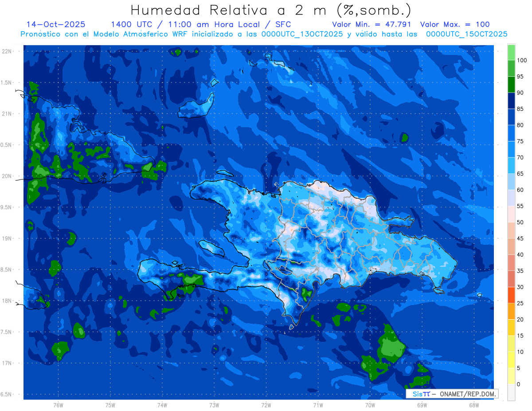Pick the orange-red swatch between 25 and 30
Screen dimensions: 532x411
[x=511, y=295]
